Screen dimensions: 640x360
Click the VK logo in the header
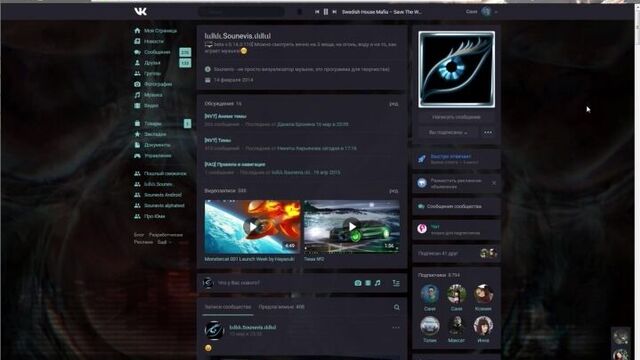pyautogui.click(x=140, y=11)
